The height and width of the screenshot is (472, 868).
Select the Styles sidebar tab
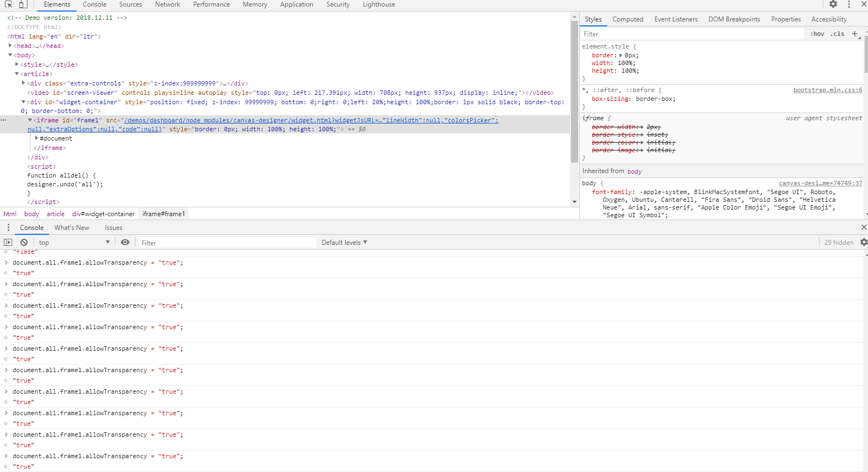pyautogui.click(x=593, y=19)
